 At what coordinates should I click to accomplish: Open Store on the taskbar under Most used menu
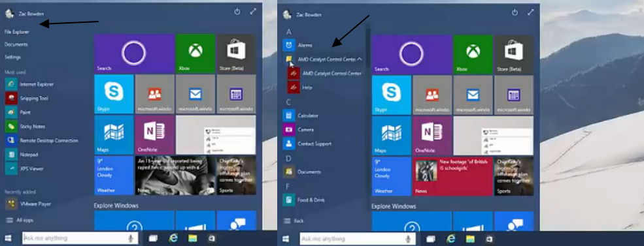pyautogui.click(x=212, y=238)
